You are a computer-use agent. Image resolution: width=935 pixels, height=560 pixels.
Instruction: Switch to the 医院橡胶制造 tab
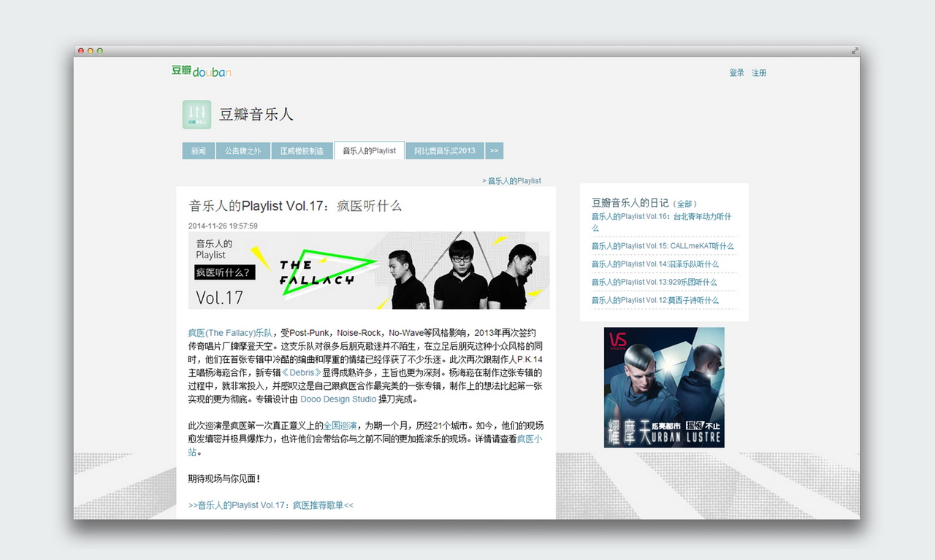click(302, 151)
